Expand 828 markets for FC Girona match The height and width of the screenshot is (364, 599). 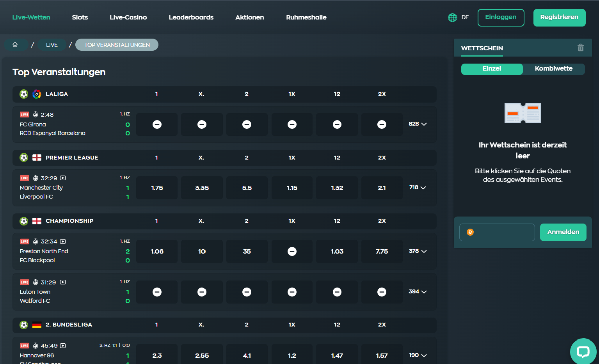[418, 124]
